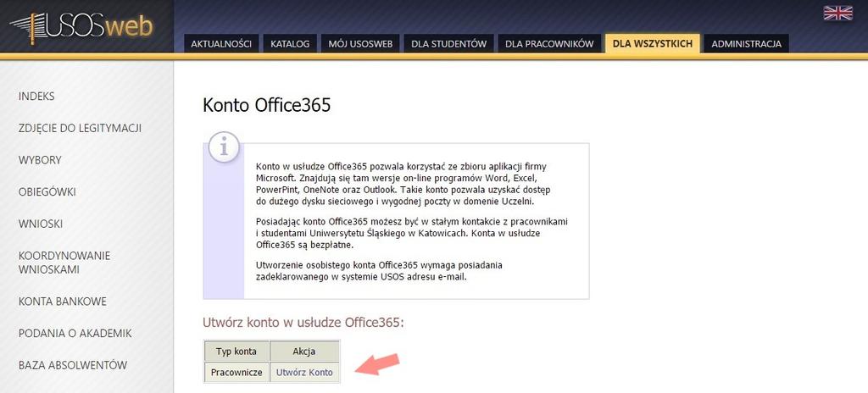Click the Utwórz Konto link
868x393 pixels.
[x=304, y=373]
